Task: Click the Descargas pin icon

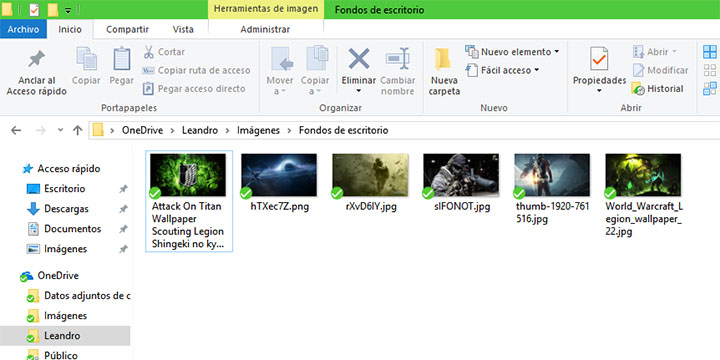Action: tap(123, 209)
